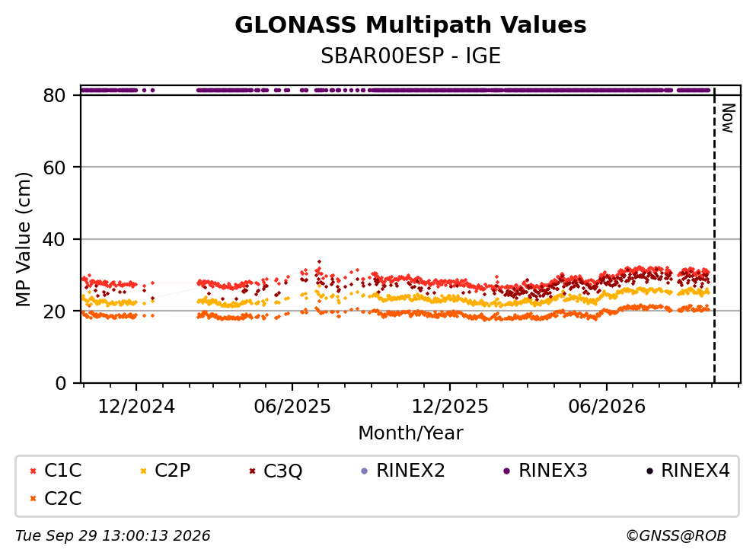Click the MP Value (cm) axis label
This screenshot has height=559, width=756.
[x=23, y=239]
